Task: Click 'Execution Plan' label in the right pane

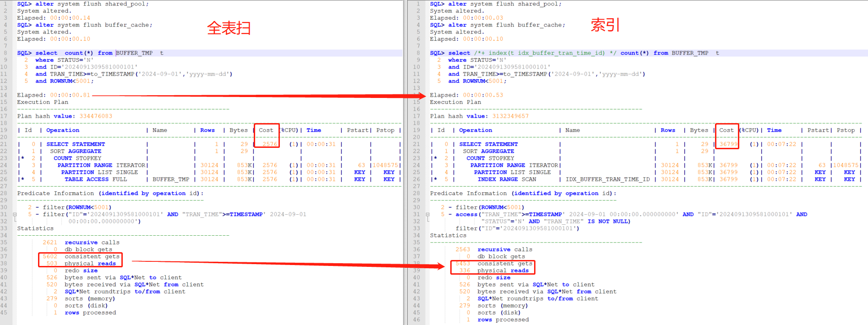Action: [x=455, y=102]
